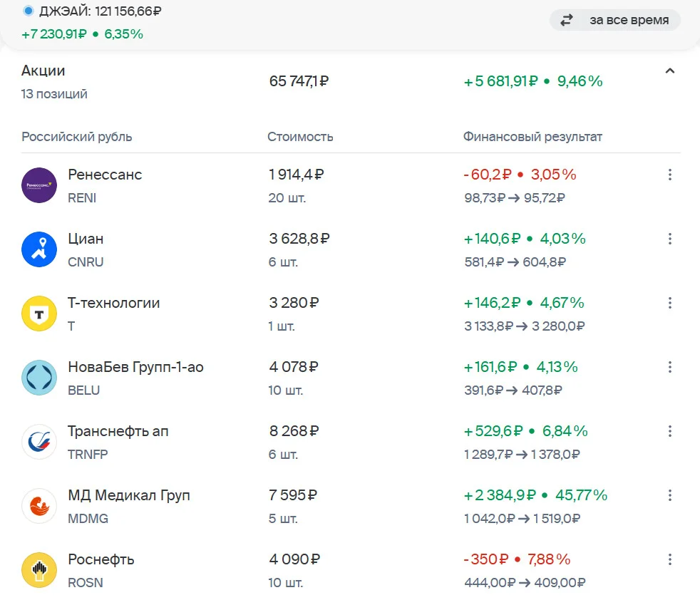
Task: Collapse the Акции section with chevron
Action: [x=669, y=71]
